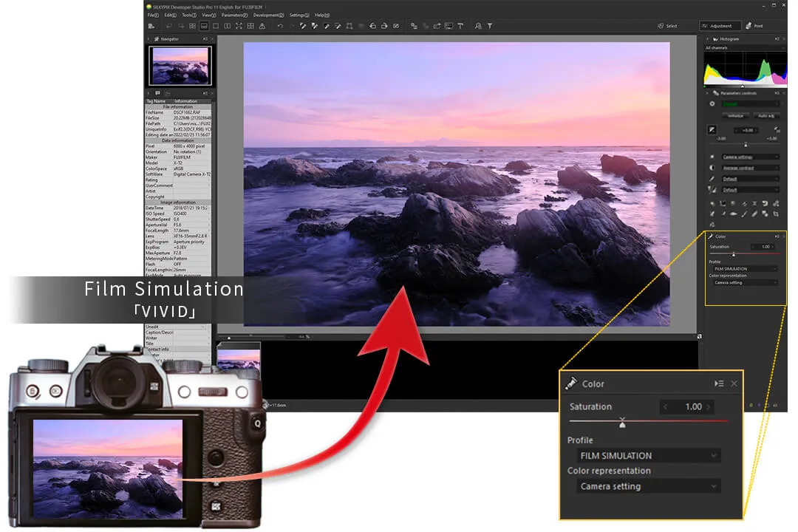
Task: Click the text T toolbar icon
Action: (460, 26)
